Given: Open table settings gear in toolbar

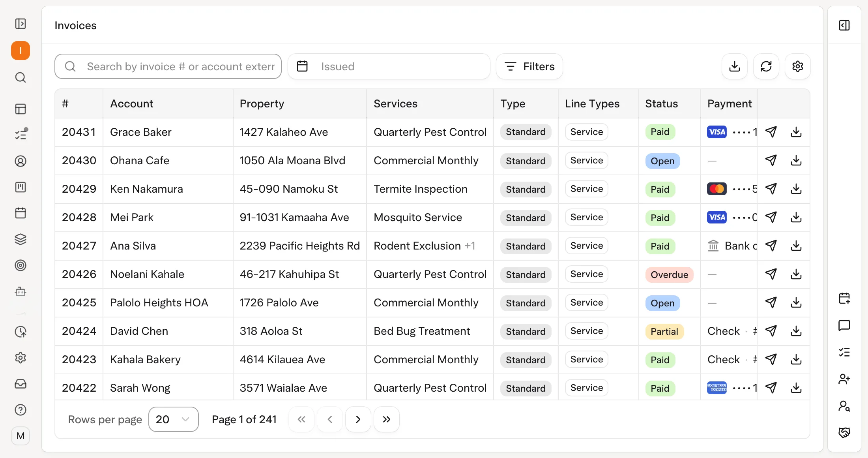Looking at the screenshot, I should click(798, 66).
